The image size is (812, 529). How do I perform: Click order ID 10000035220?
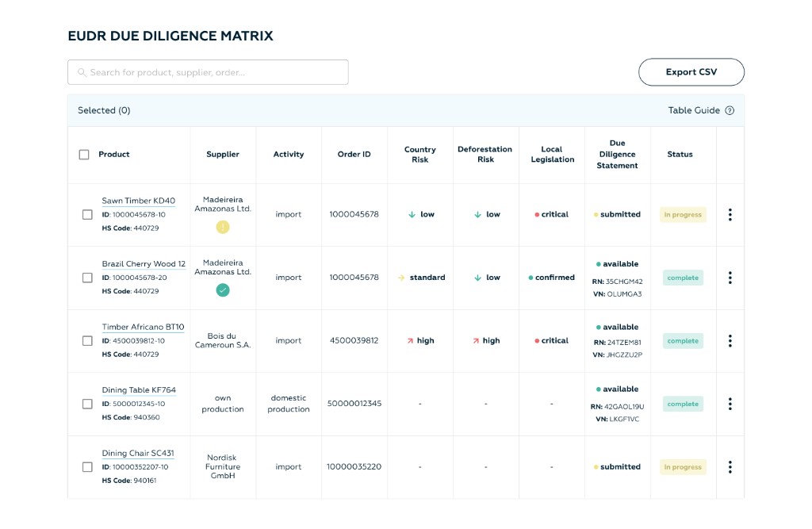(x=354, y=467)
